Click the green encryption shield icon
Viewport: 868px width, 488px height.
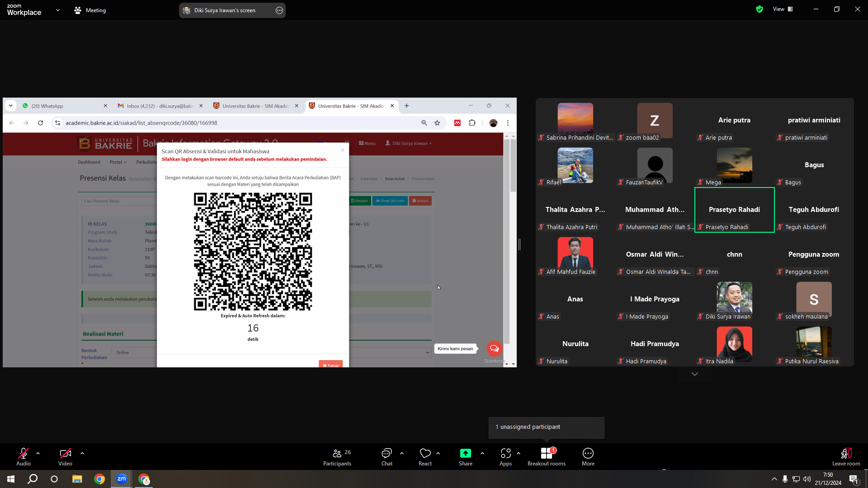tap(759, 9)
